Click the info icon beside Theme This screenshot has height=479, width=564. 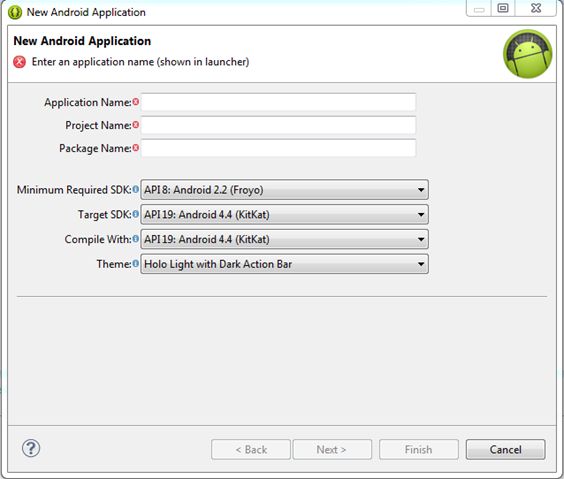(x=136, y=264)
